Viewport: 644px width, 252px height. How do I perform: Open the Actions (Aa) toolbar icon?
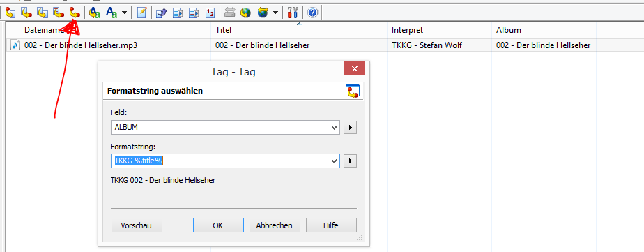coord(95,13)
